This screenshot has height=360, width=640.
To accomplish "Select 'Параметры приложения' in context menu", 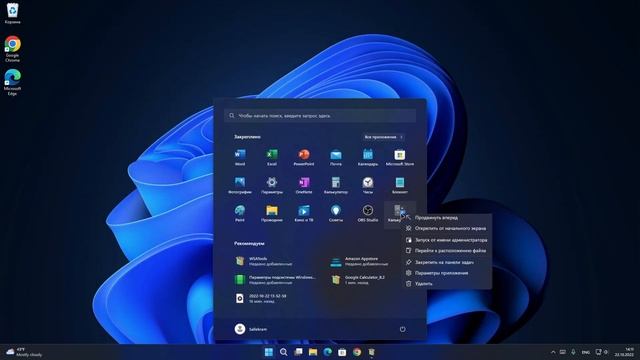I will click(x=447, y=273).
